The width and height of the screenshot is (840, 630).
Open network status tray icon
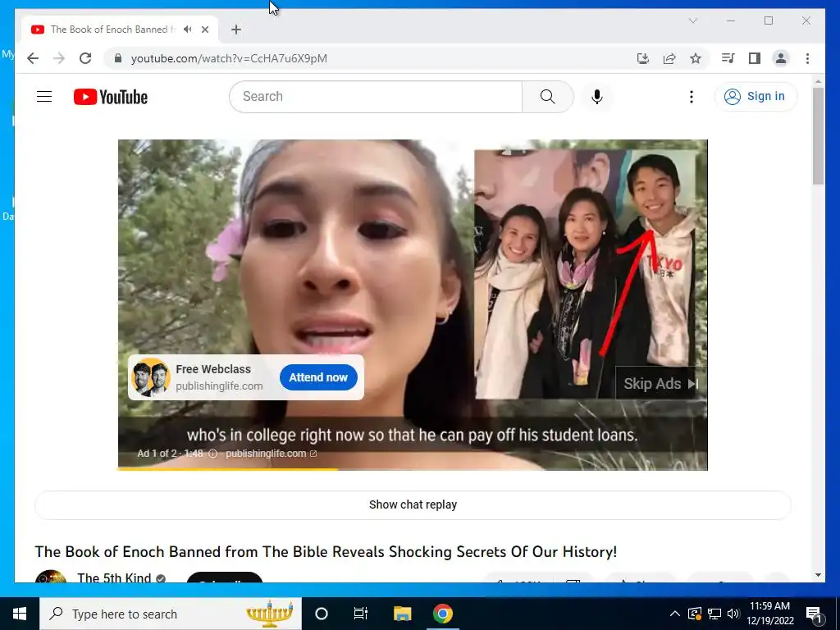tap(714, 614)
